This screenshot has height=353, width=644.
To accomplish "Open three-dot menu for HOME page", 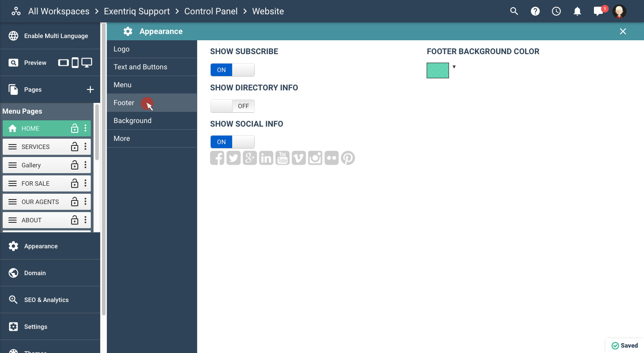I will (85, 128).
